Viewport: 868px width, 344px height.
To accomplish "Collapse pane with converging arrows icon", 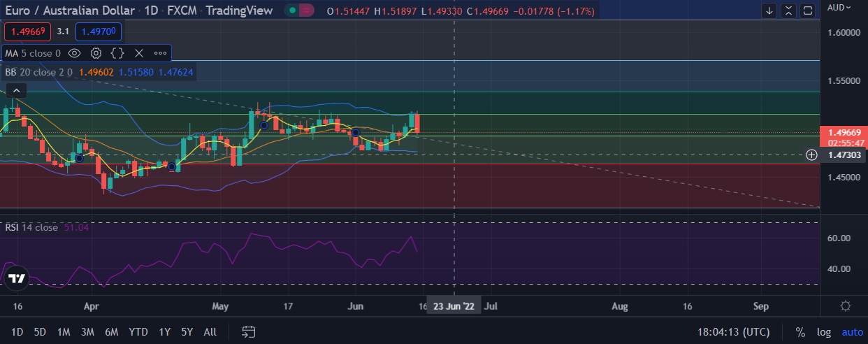I will pyautogui.click(x=788, y=10).
